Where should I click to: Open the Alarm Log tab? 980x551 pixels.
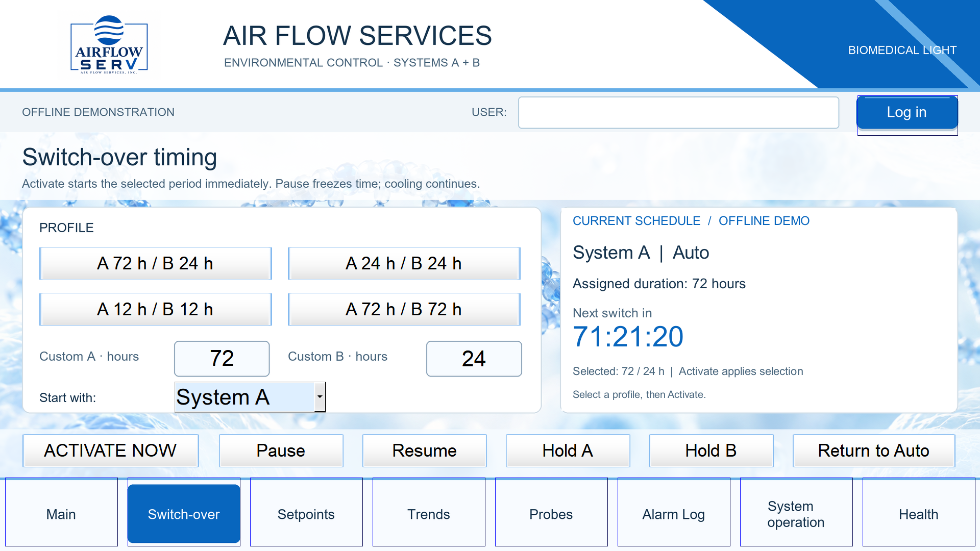pos(674,513)
